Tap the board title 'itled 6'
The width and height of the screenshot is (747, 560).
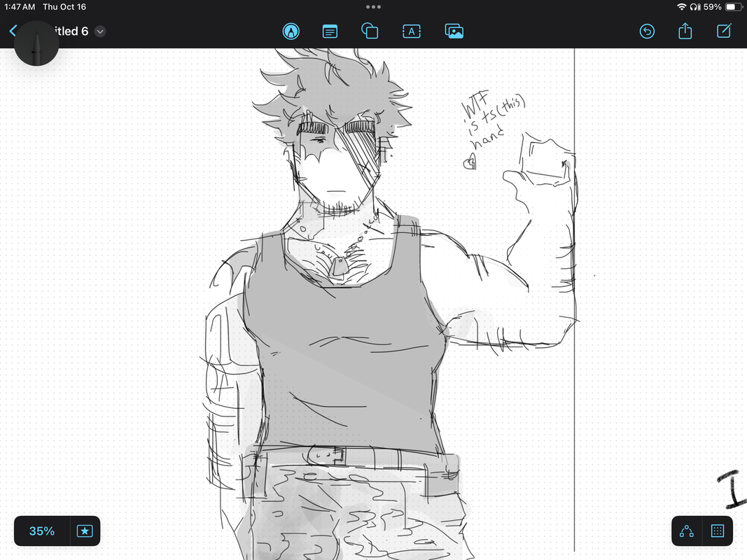click(x=71, y=31)
